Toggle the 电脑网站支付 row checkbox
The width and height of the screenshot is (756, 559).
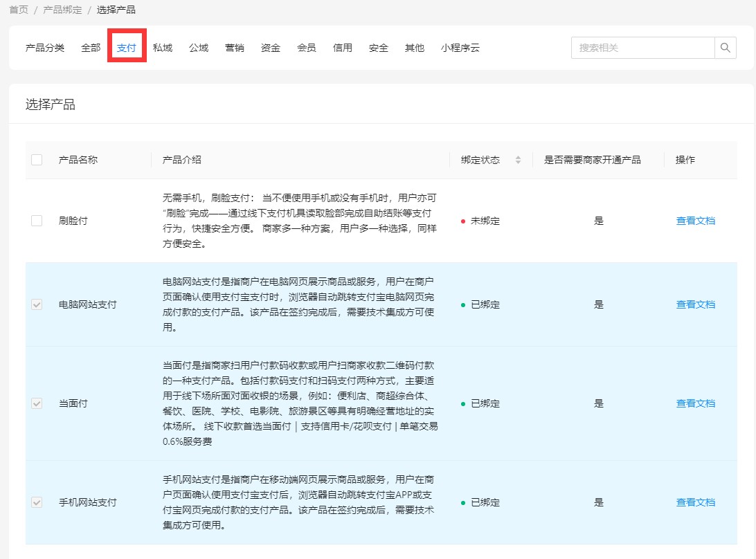pyautogui.click(x=37, y=304)
